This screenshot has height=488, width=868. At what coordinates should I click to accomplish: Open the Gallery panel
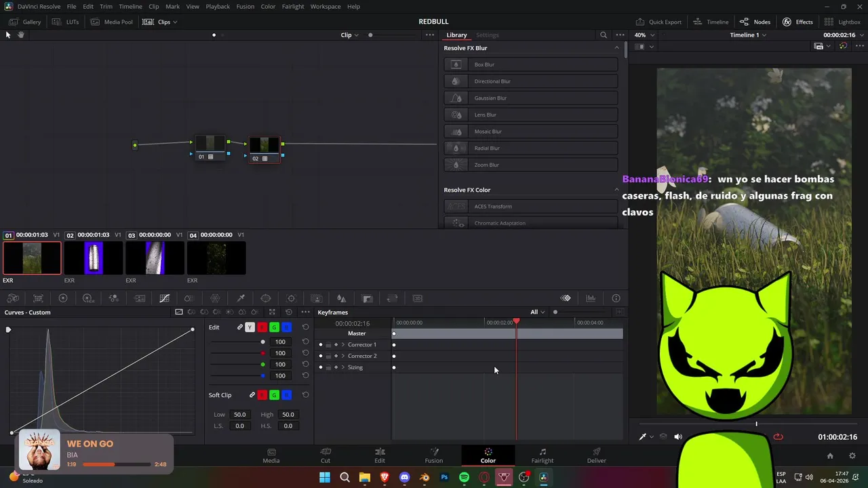click(25, 22)
